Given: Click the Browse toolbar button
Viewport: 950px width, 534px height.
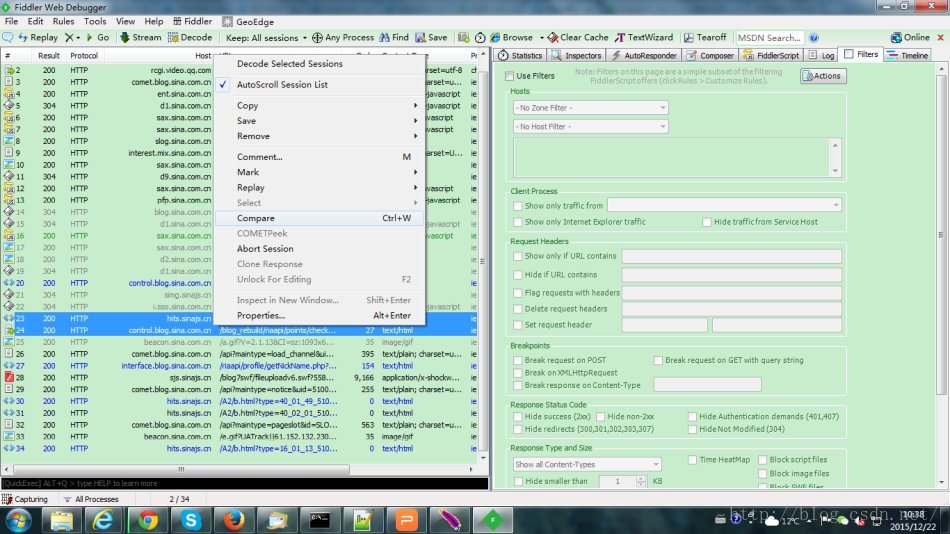Looking at the screenshot, I should click(x=511, y=38).
